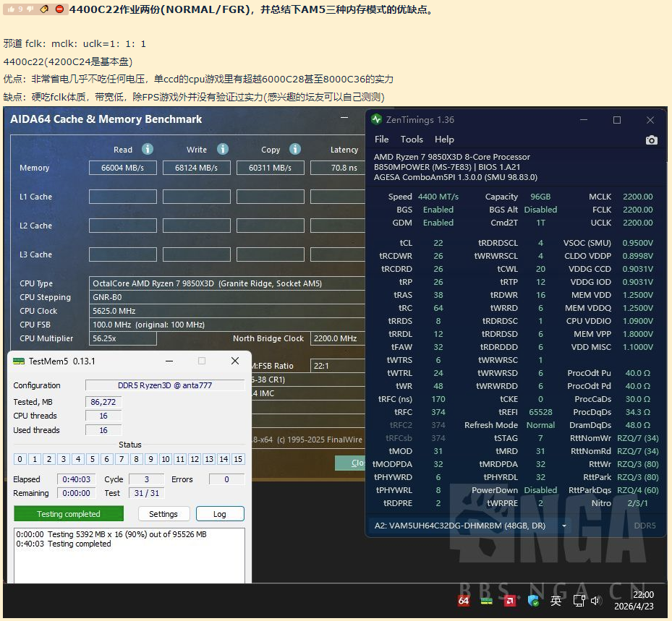
Task: Minimize the AIDA64 Cache & Memory Benchmark window
Action: (344, 117)
